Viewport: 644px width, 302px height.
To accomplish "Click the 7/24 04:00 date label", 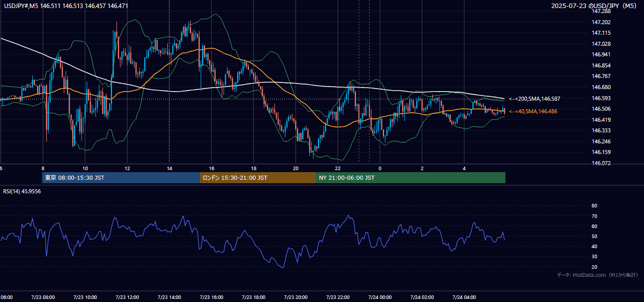I will (464, 297).
